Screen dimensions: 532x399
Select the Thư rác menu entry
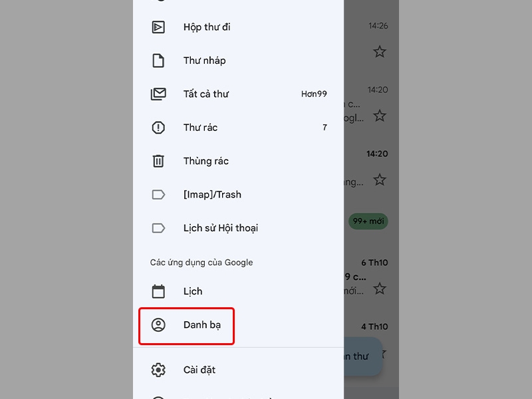[x=199, y=127]
